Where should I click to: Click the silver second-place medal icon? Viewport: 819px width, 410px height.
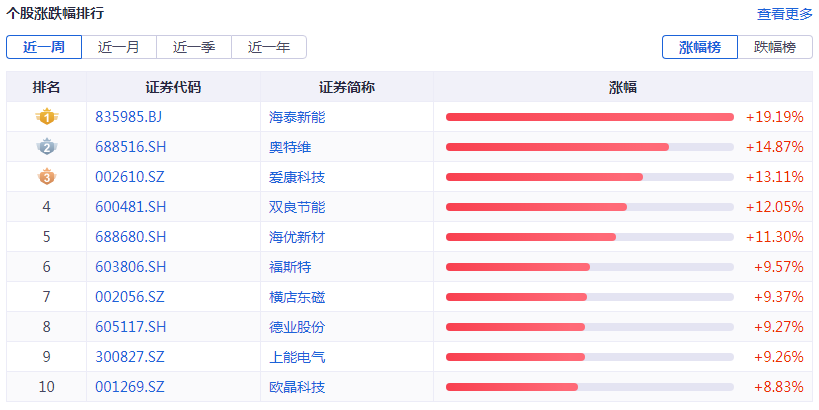click(46, 147)
